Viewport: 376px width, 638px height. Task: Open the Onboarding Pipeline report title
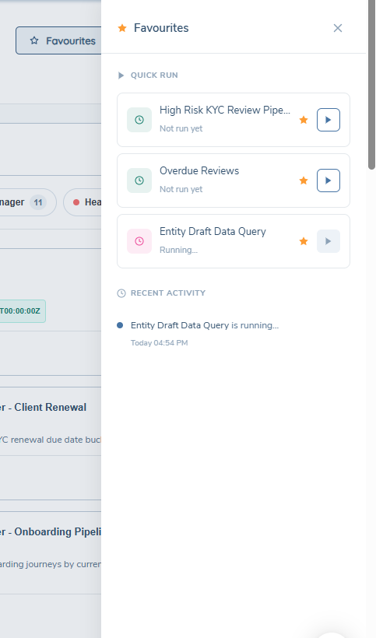point(50,532)
